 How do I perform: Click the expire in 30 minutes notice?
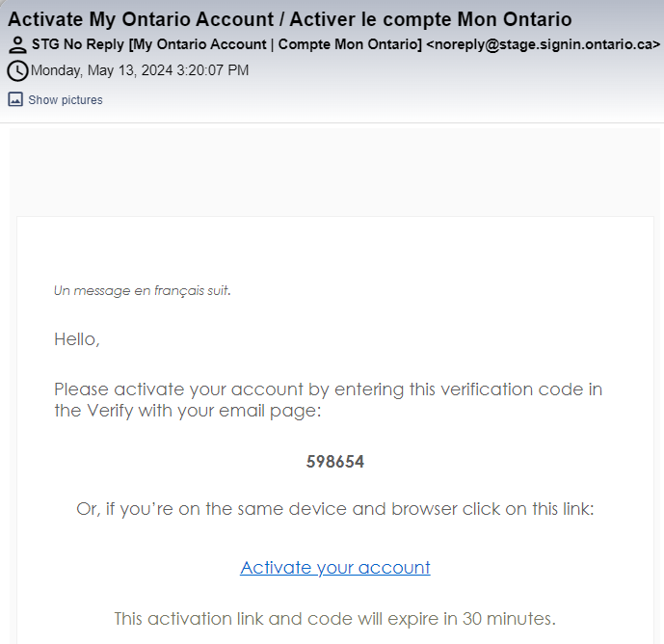point(335,619)
